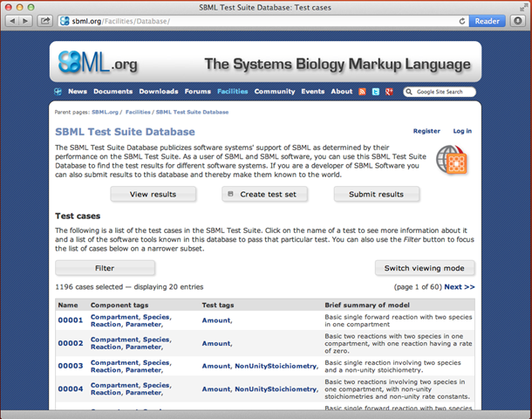Open the Forums menu item
532x419 pixels.
coord(198,92)
